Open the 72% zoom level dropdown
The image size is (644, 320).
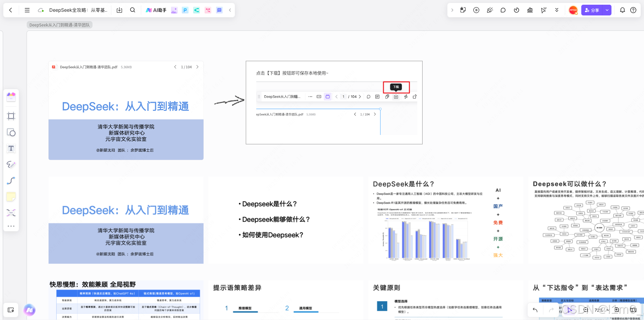(x=601, y=310)
